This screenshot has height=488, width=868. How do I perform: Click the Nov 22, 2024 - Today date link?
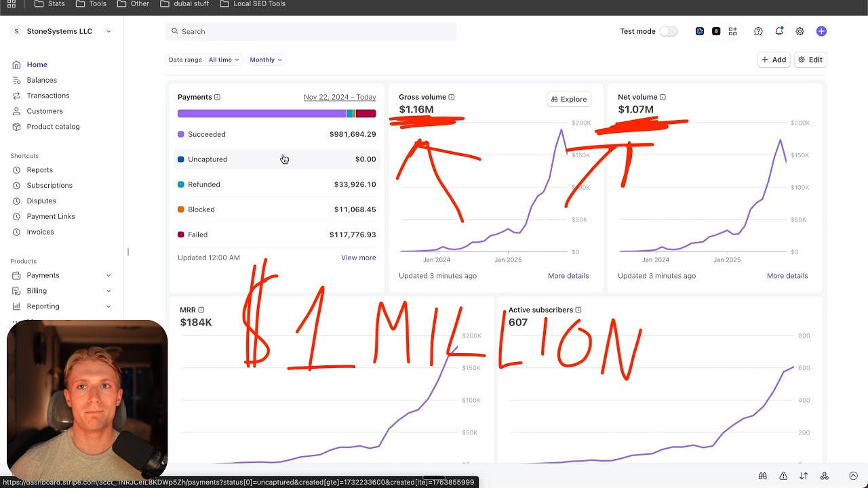click(340, 97)
